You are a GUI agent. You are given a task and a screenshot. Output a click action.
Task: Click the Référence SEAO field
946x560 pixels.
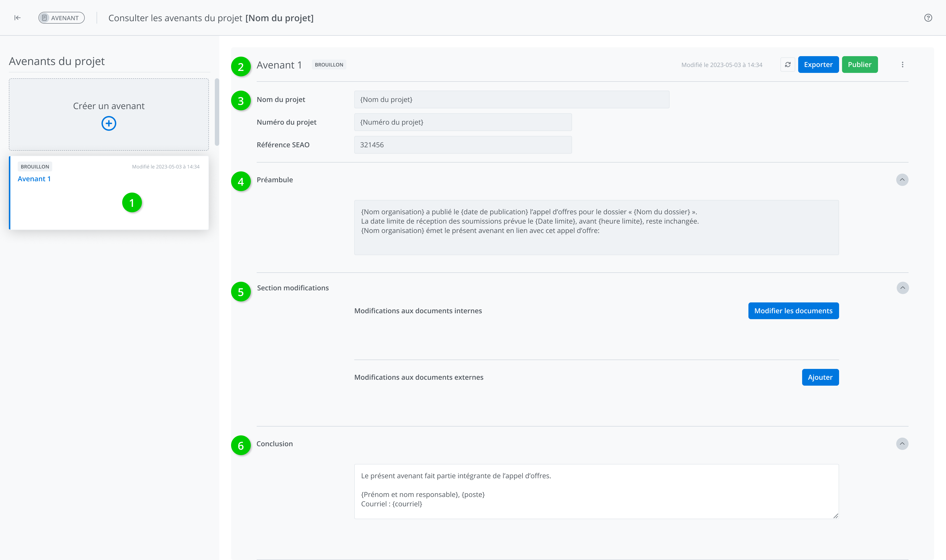pos(462,145)
